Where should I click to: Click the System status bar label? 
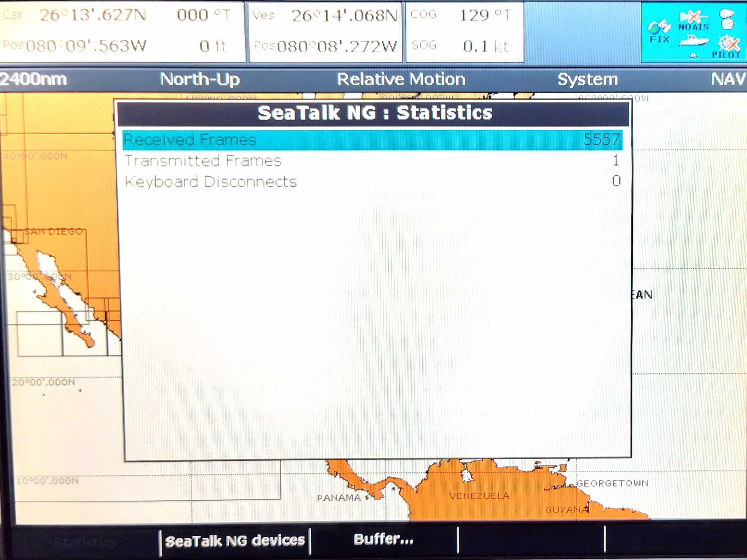[x=587, y=79]
